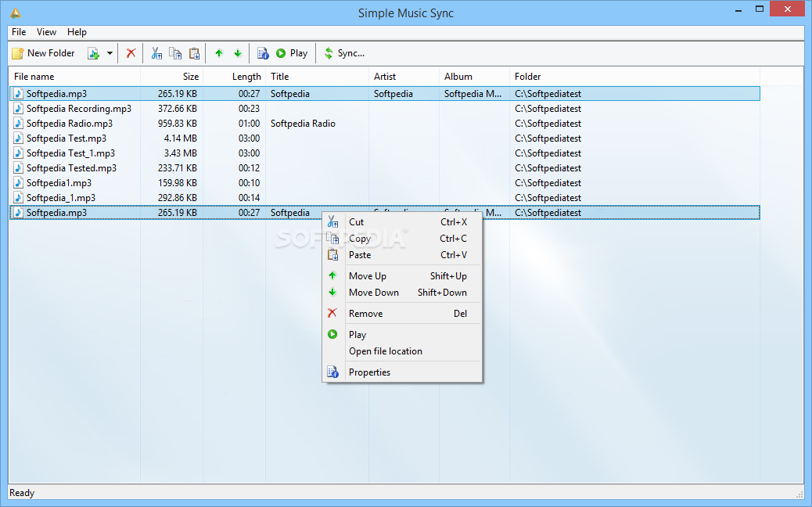Click the New Folder toolbar button
Screen dimensions: 812x507
coord(44,53)
